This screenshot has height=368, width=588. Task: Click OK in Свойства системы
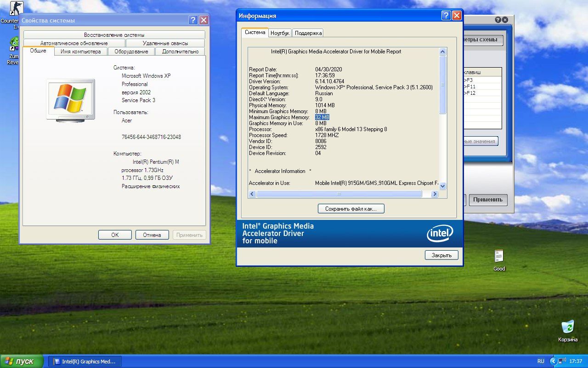[115, 235]
